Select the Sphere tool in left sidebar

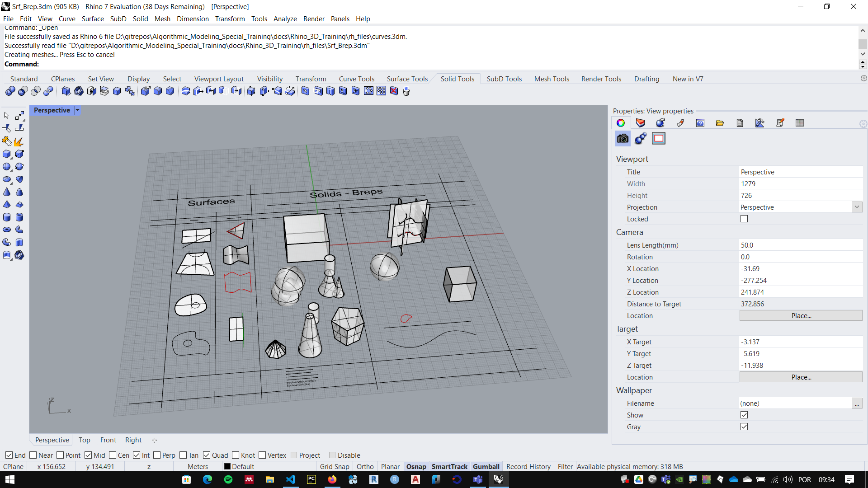click(x=7, y=167)
